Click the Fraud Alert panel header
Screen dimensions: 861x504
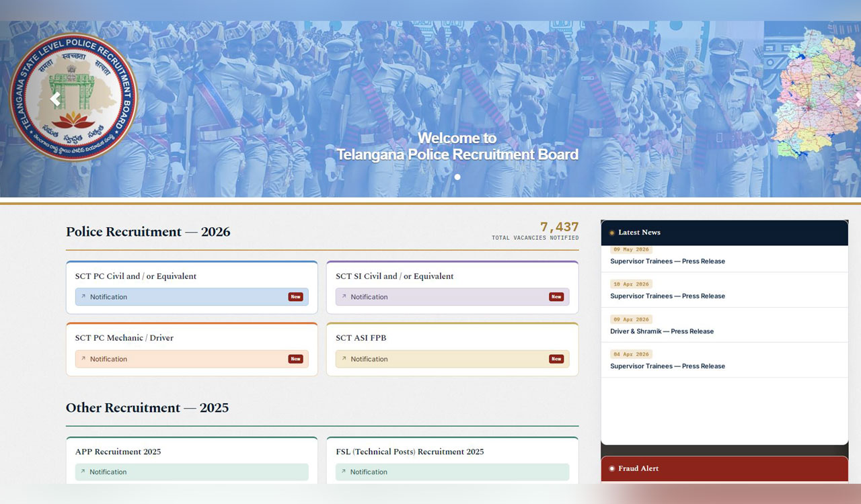point(724,469)
